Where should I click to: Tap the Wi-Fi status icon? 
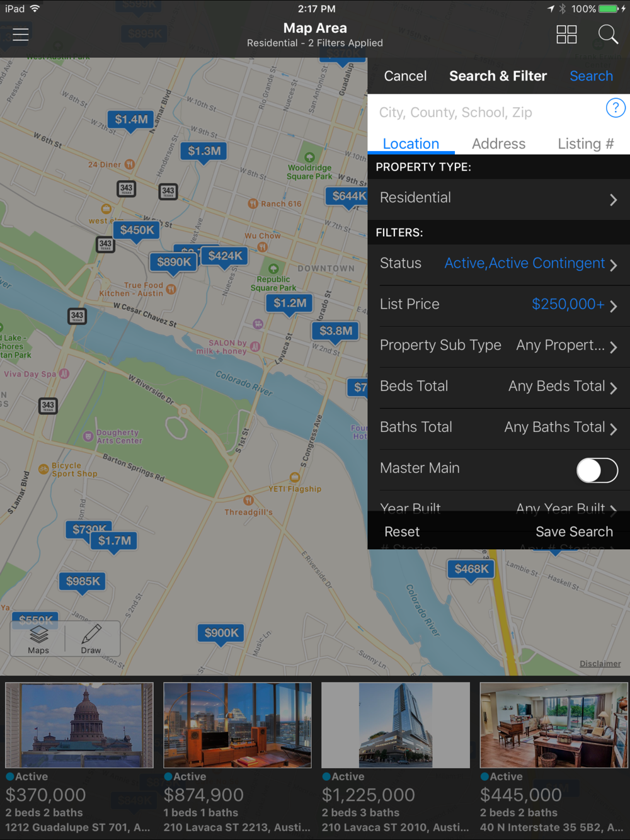pos(35,9)
